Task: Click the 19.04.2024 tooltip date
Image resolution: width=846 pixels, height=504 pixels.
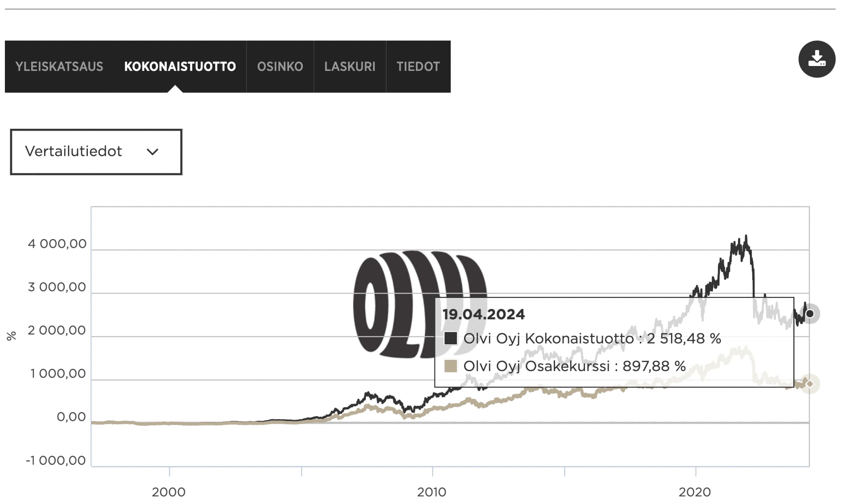Action: [x=484, y=314]
